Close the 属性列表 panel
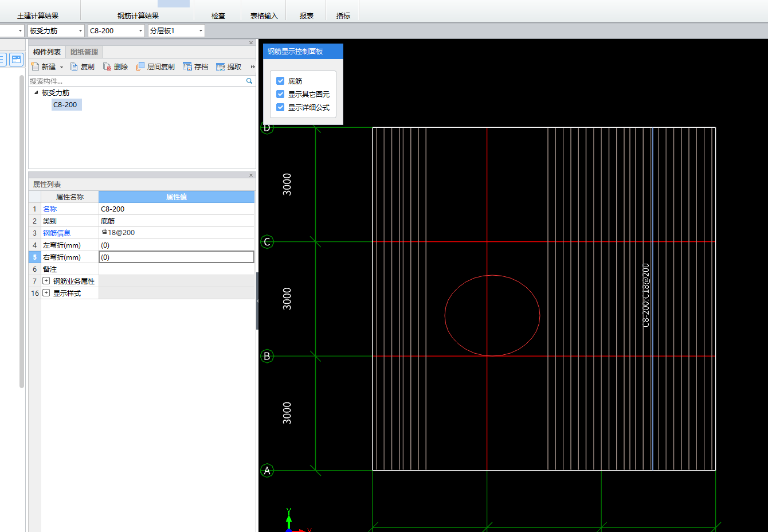 [x=251, y=175]
